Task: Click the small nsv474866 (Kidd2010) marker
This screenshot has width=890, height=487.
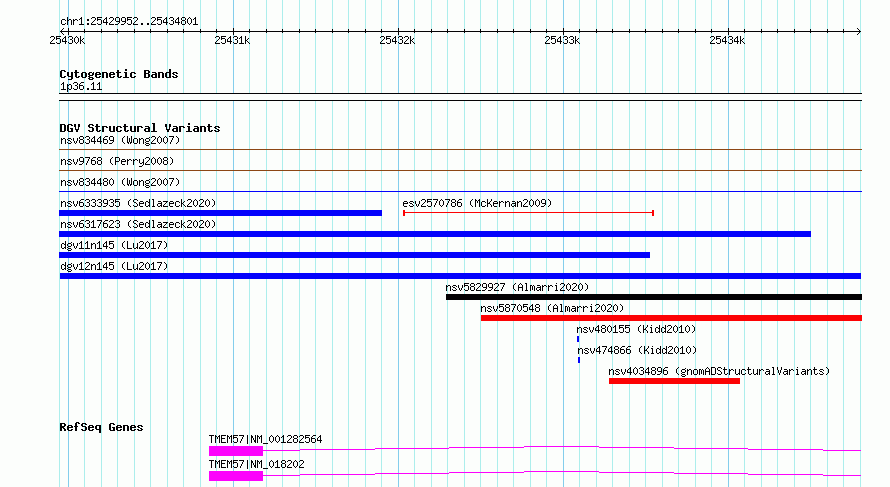Action: 579,360
